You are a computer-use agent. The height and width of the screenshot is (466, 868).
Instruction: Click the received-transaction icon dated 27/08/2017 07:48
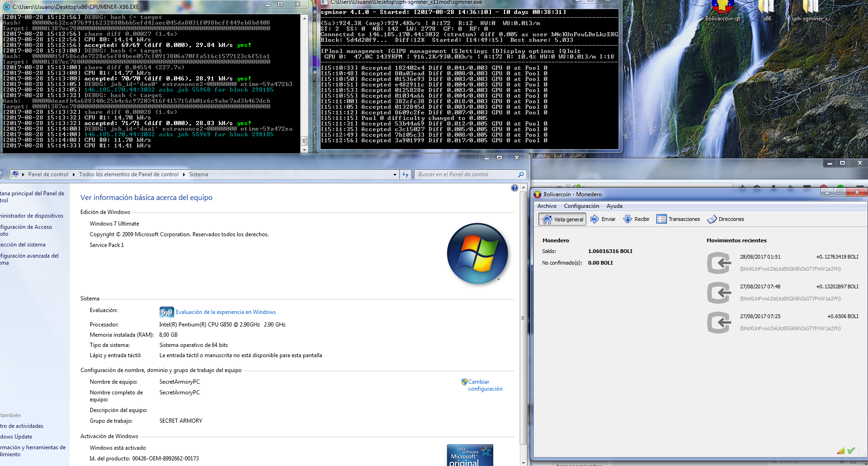tap(719, 293)
